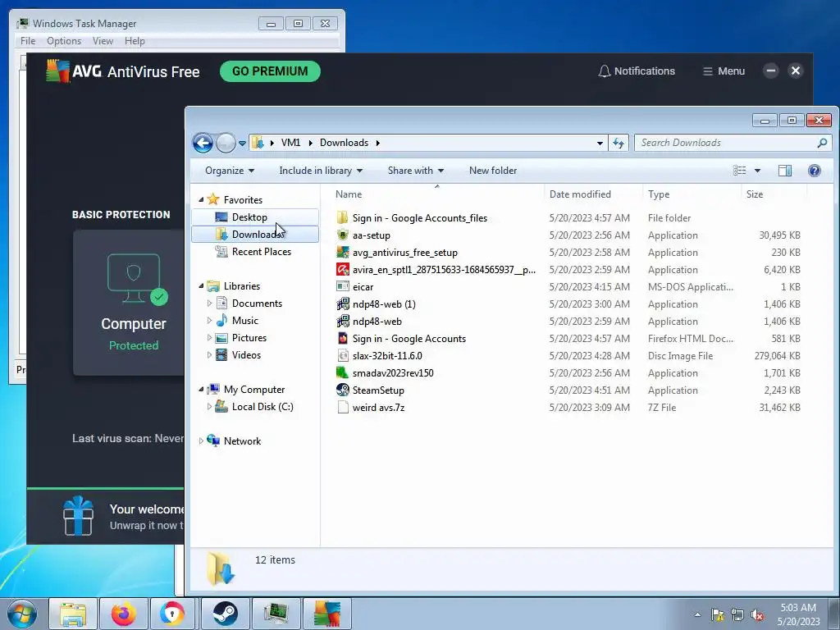Sort by the Size column header
Image resolution: width=840 pixels, height=630 pixels.
[774, 194]
